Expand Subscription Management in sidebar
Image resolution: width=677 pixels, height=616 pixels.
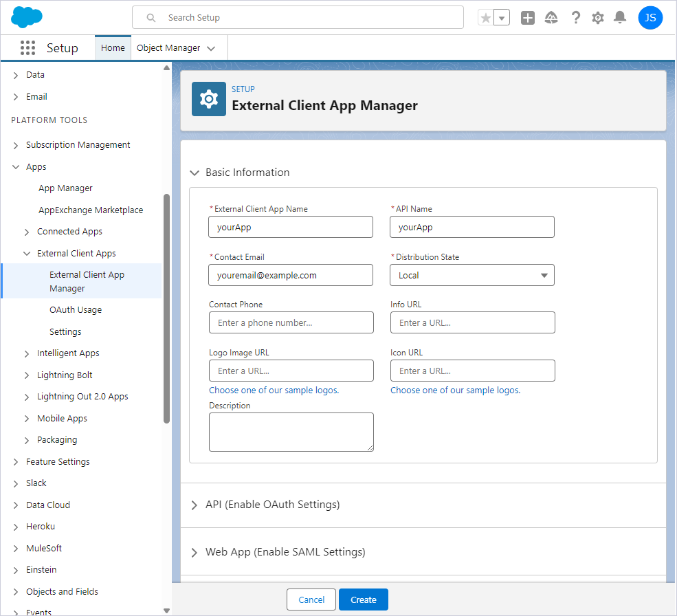pos(16,145)
